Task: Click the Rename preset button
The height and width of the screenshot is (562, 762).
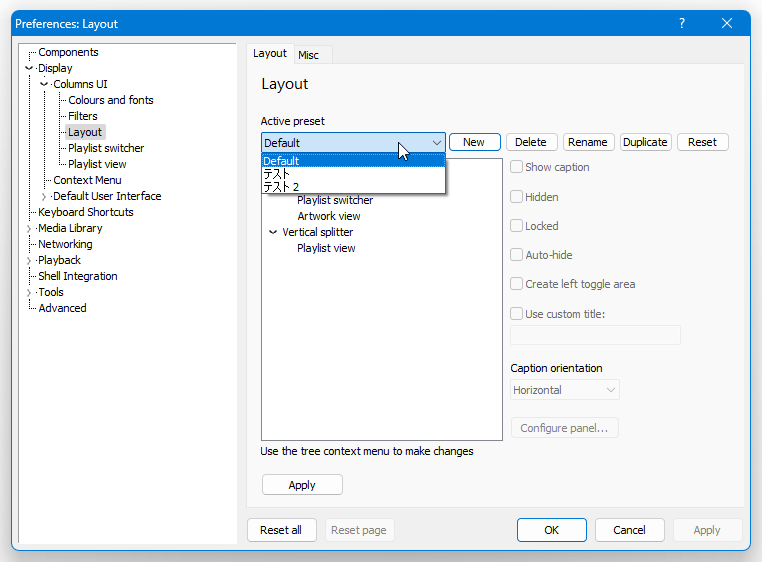Action: 588,142
